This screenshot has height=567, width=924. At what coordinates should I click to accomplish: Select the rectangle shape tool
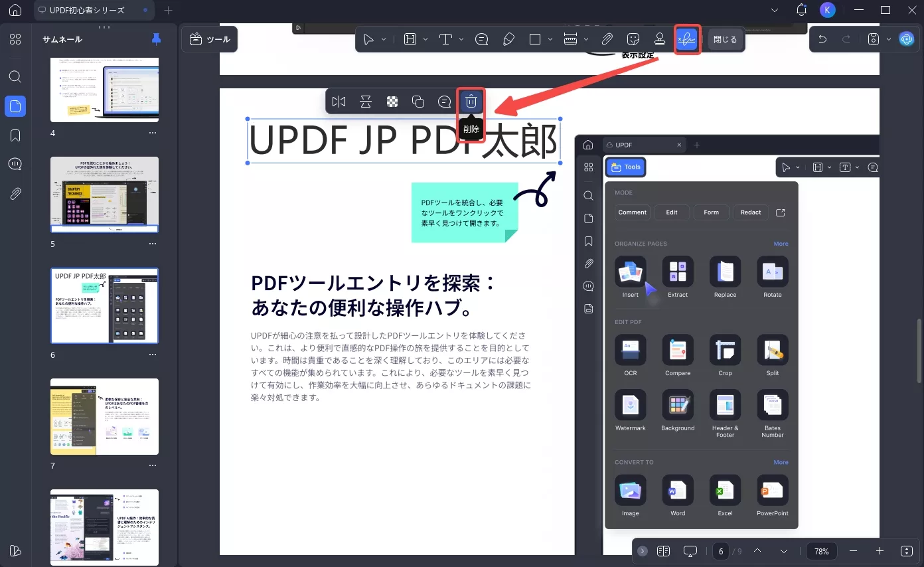pos(535,40)
